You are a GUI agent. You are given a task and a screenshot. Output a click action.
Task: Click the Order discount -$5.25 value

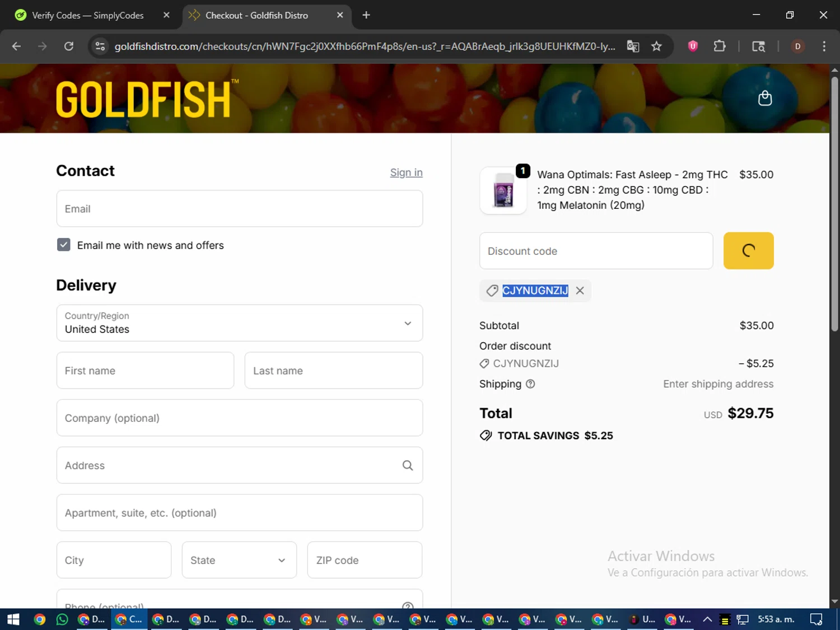pyautogui.click(x=756, y=363)
